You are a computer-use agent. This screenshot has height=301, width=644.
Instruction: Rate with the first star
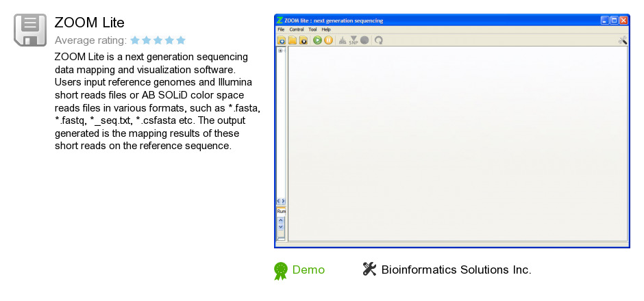[135, 40]
